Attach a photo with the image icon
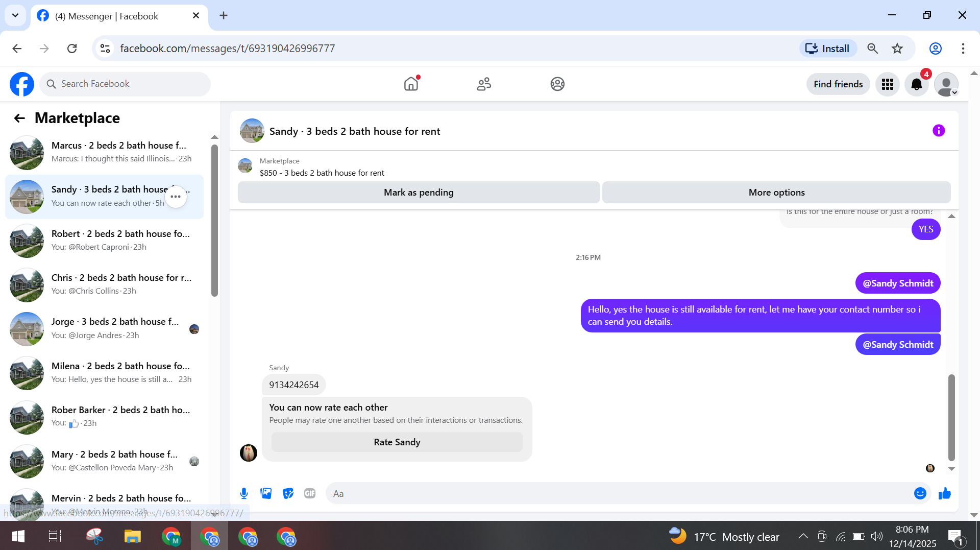The height and width of the screenshot is (550, 980). [266, 493]
